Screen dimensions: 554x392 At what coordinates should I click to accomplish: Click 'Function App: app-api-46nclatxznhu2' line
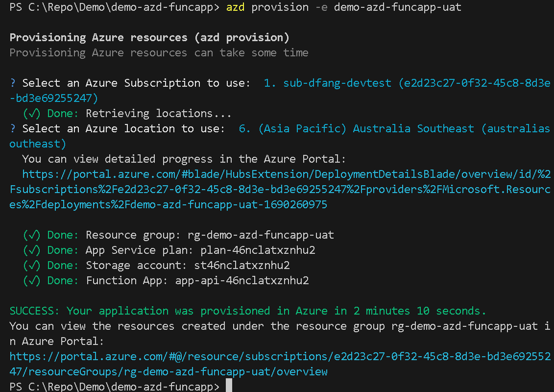[x=197, y=281]
